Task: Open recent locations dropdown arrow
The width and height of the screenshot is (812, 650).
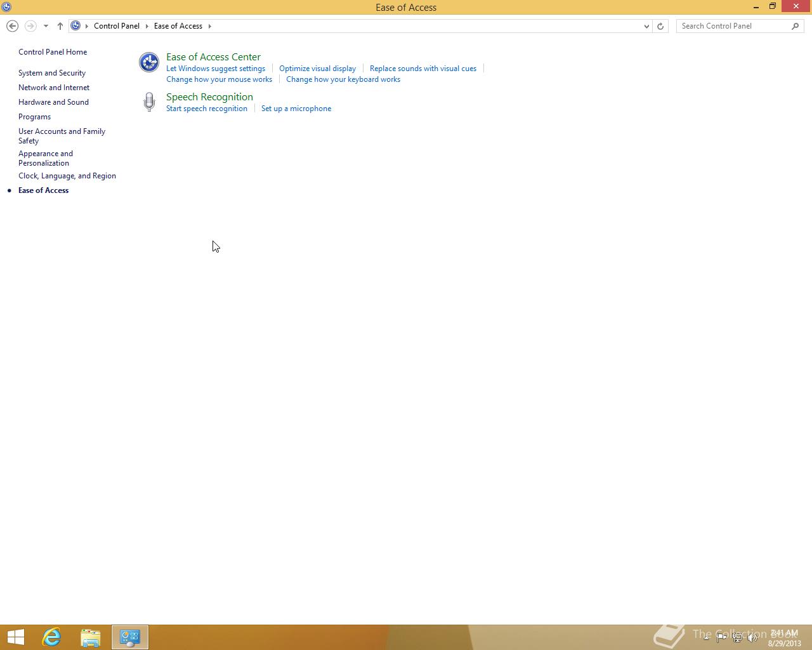Action: [x=46, y=26]
